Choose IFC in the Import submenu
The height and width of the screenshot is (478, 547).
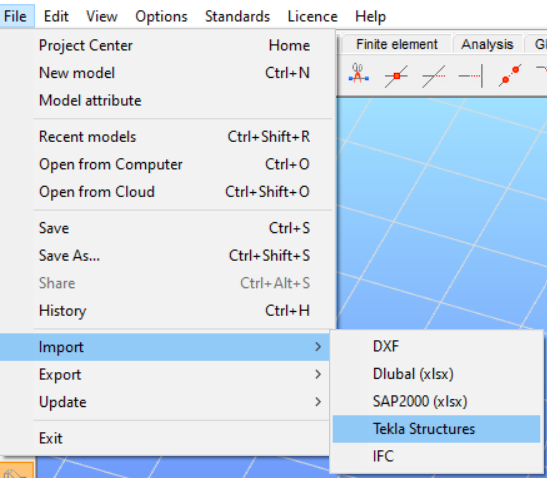tap(436, 456)
